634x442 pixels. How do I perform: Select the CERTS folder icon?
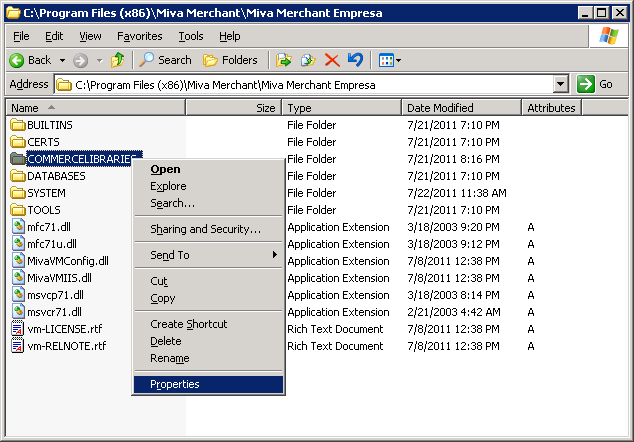coord(18,142)
